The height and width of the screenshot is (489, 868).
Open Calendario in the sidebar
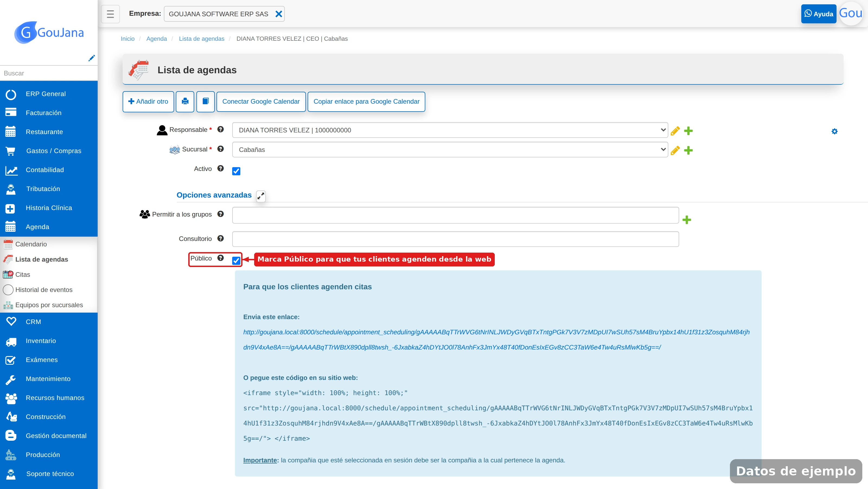coord(49,244)
